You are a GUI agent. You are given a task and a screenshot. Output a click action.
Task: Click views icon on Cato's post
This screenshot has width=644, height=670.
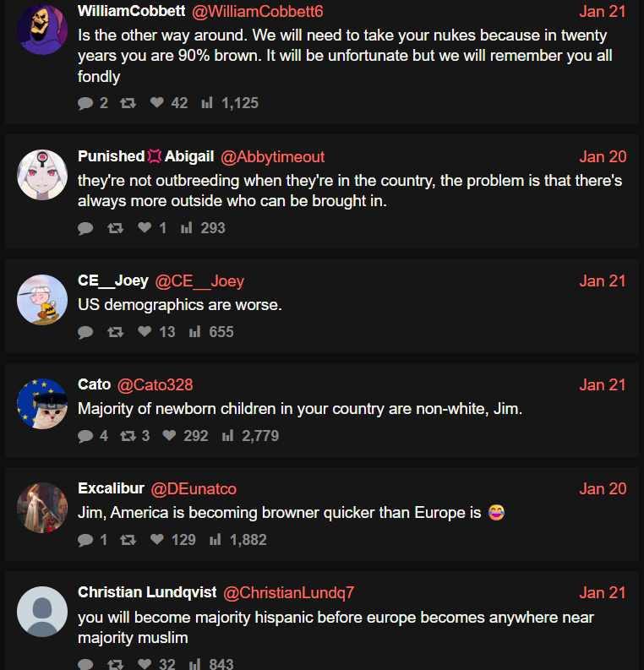(x=227, y=436)
